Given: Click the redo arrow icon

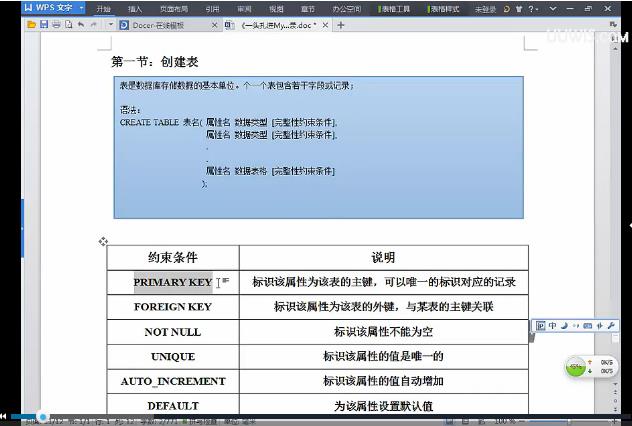Looking at the screenshot, I should click(x=94, y=25).
